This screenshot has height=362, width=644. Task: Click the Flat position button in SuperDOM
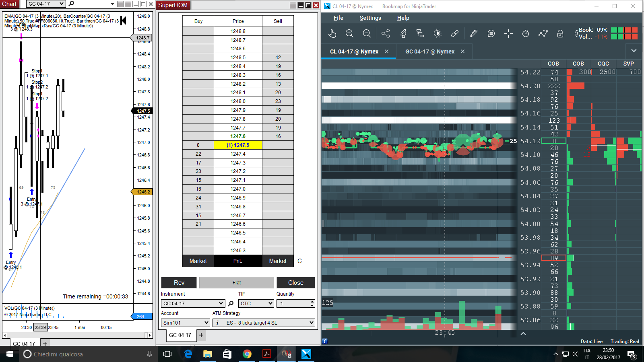coord(237,282)
